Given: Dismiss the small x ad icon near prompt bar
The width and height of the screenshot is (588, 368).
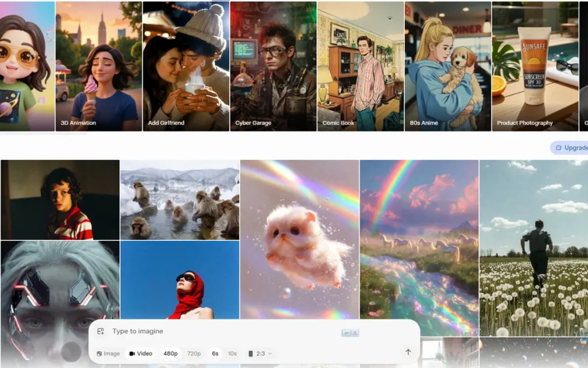Looking at the screenshot, I should [355, 332].
